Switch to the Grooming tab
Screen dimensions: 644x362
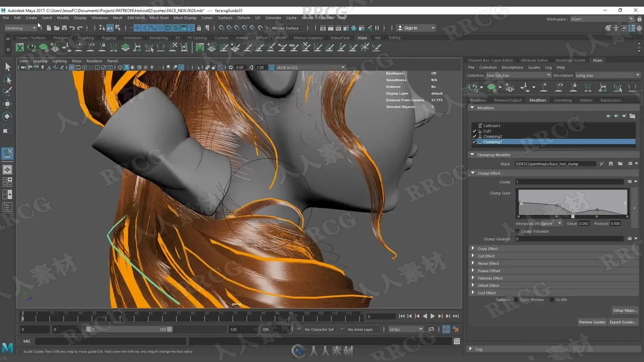562,100
